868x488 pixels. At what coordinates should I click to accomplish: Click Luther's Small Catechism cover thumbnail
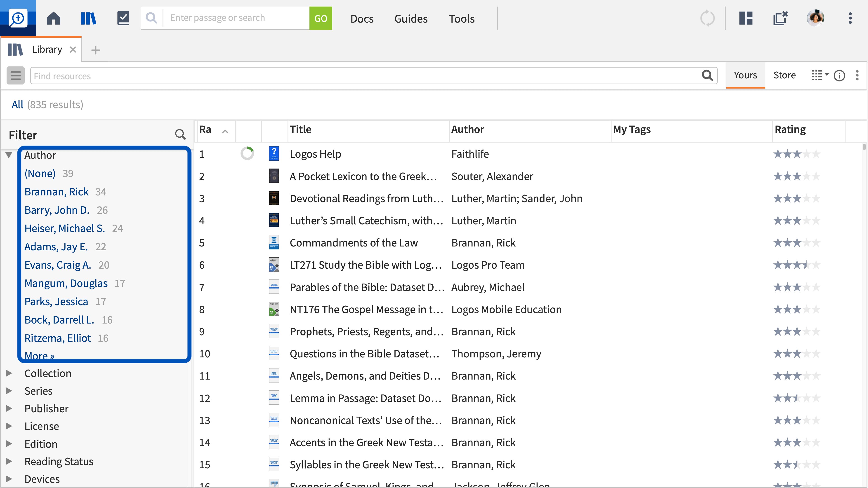pyautogui.click(x=274, y=220)
